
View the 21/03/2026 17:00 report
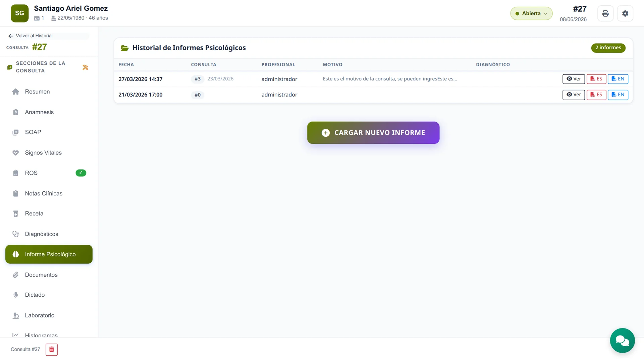click(x=574, y=95)
